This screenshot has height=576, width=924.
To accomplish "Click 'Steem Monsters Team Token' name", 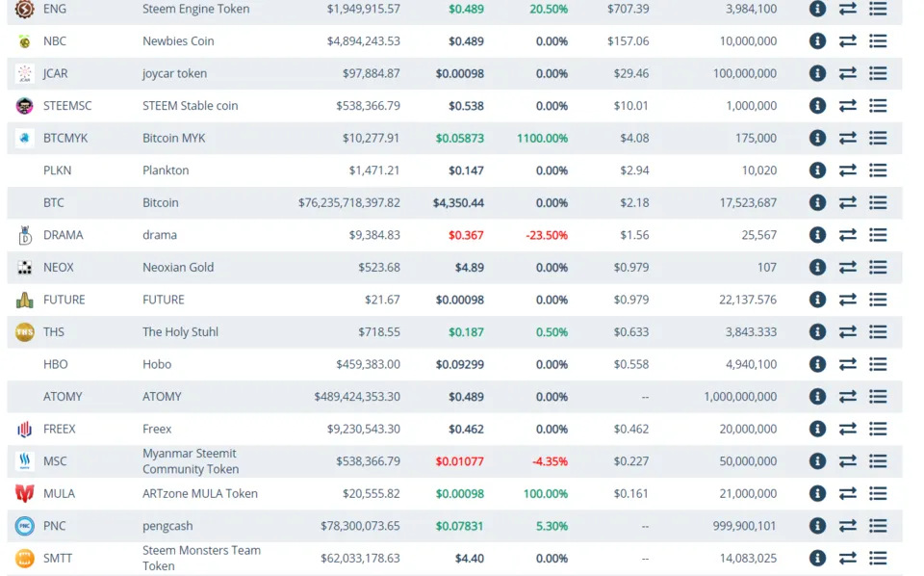I will coord(201,559).
